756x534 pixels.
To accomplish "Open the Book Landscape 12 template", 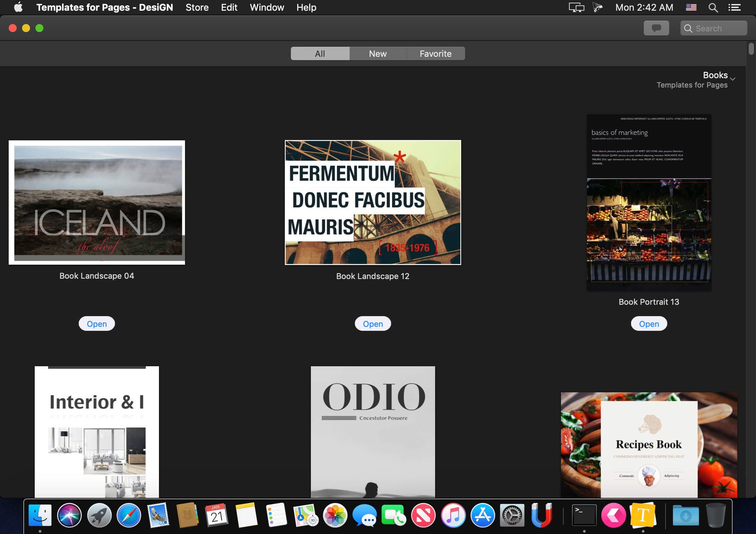I will click(373, 324).
